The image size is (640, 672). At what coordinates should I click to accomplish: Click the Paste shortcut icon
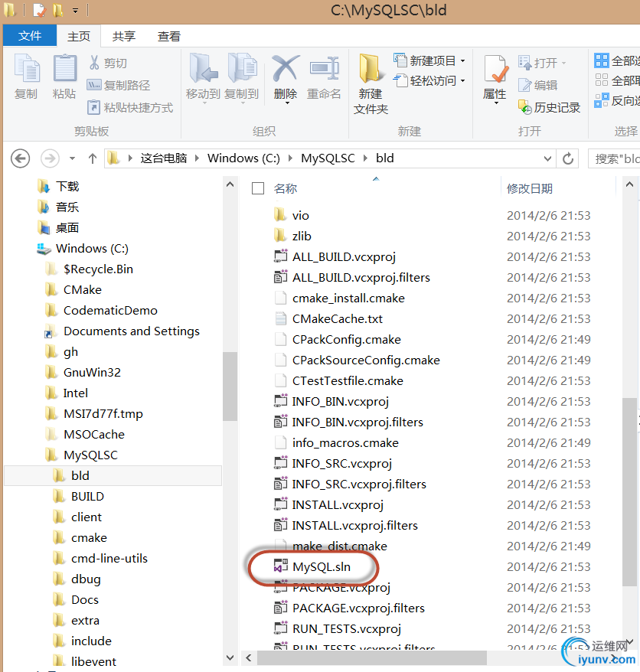(x=94, y=107)
